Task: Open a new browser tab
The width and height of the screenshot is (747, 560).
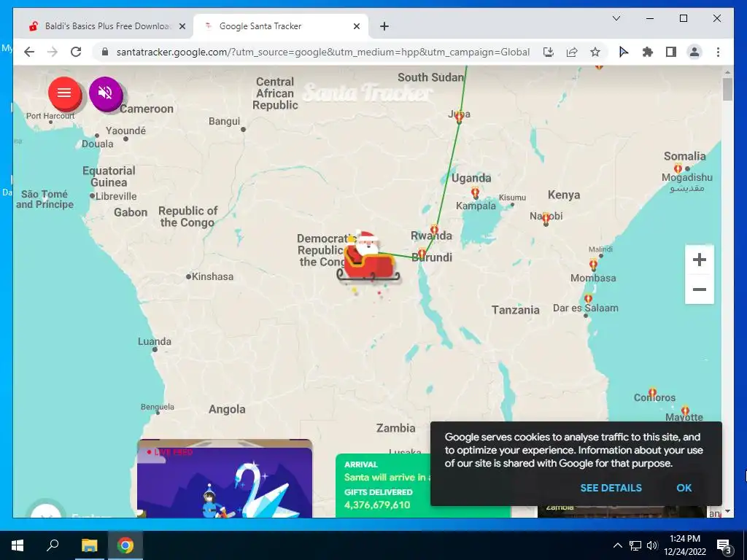Action: tap(384, 26)
